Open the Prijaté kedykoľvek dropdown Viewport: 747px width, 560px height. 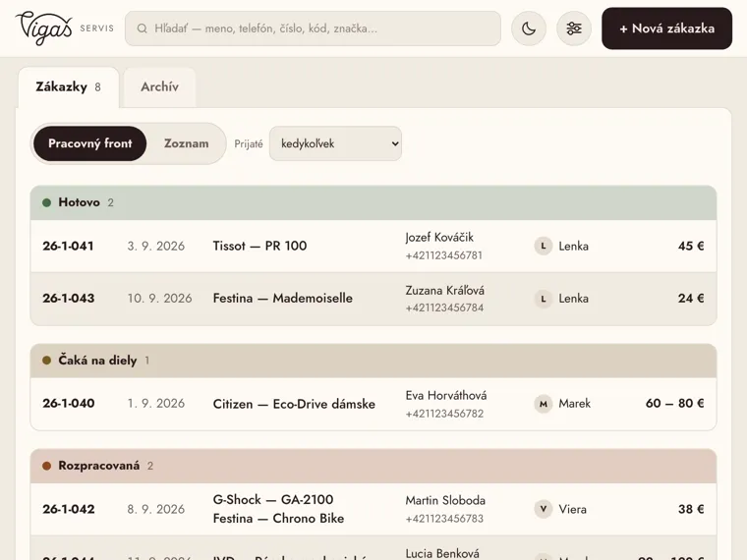tap(335, 143)
